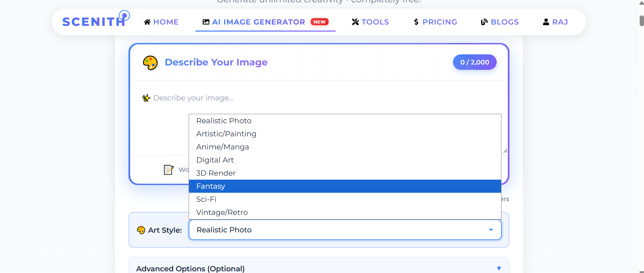Collapse the Art Style dropdown arrow
The height and width of the screenshot is (273, 644).
click(x=491, y=230)
